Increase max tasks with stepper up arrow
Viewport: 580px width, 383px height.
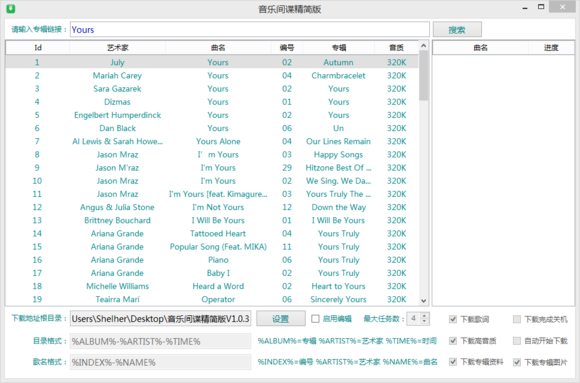(x=425, y=316)
